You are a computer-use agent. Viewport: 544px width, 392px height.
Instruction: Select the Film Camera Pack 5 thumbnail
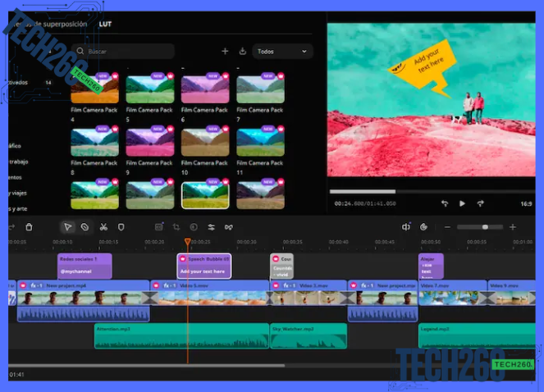click(150, 89)
